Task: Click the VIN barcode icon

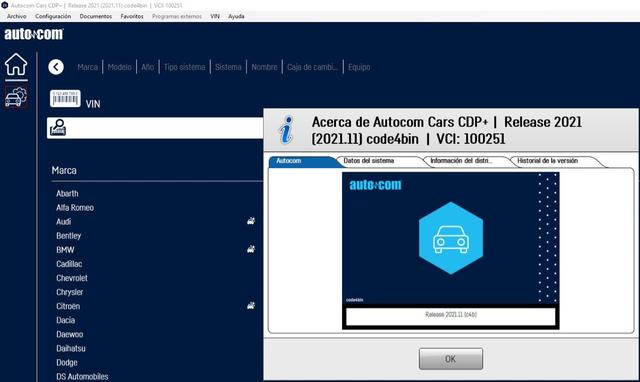Action: coord(65,99)
